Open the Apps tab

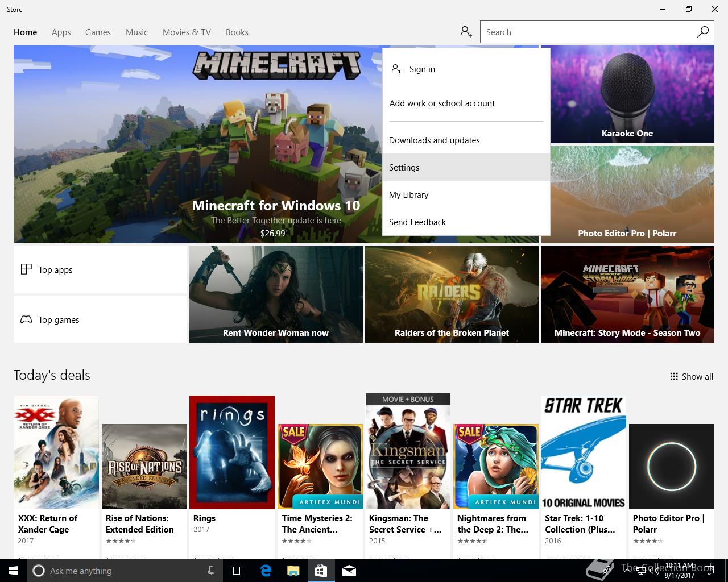click(61, 32)
